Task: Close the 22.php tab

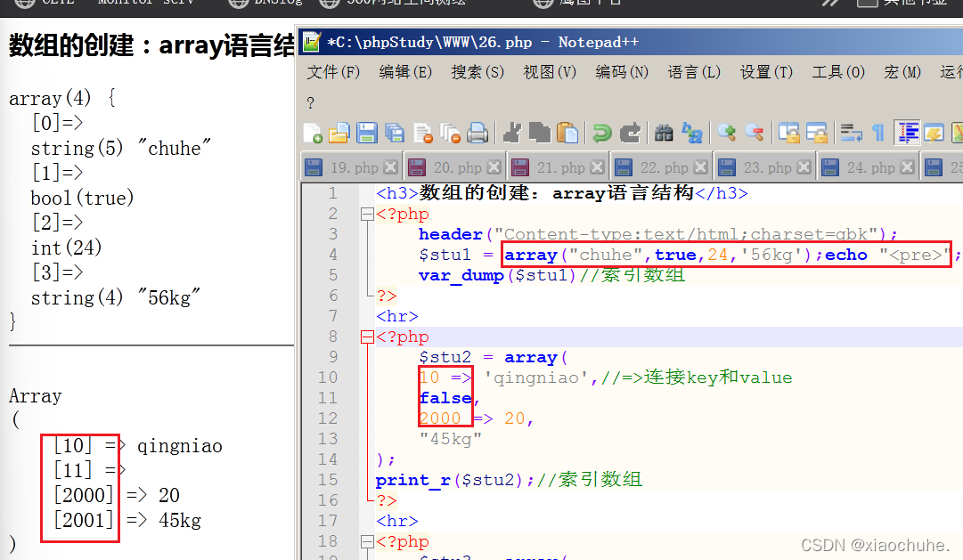Action: [x=701, y=167]
